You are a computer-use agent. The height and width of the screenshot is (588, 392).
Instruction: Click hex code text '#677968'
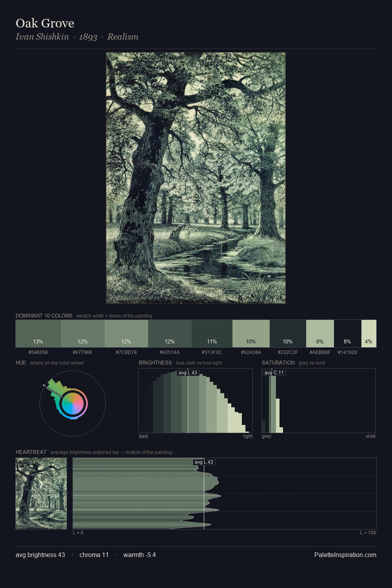82,352
